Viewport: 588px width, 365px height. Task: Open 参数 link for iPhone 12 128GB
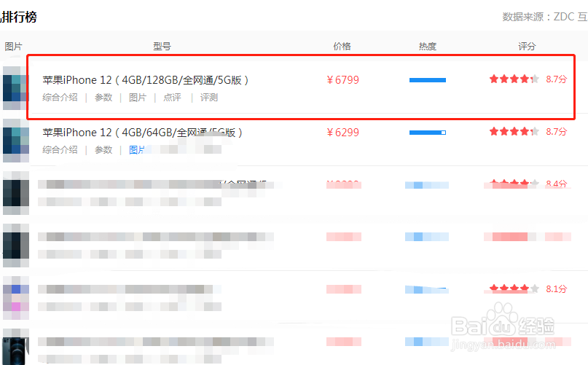click(103, 98)
